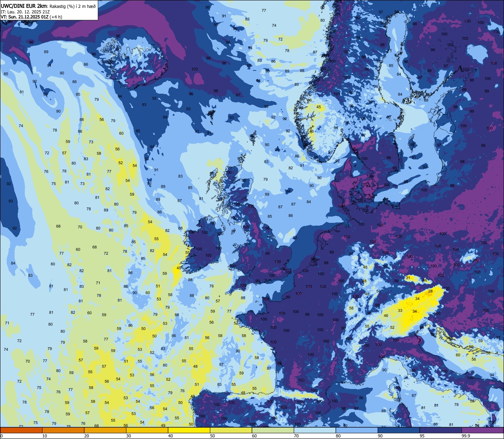Click the 50–60 % pale yellow legend swatch
Image resolution: width=504 pixels, height=439 pixels.
pos(231,430)
